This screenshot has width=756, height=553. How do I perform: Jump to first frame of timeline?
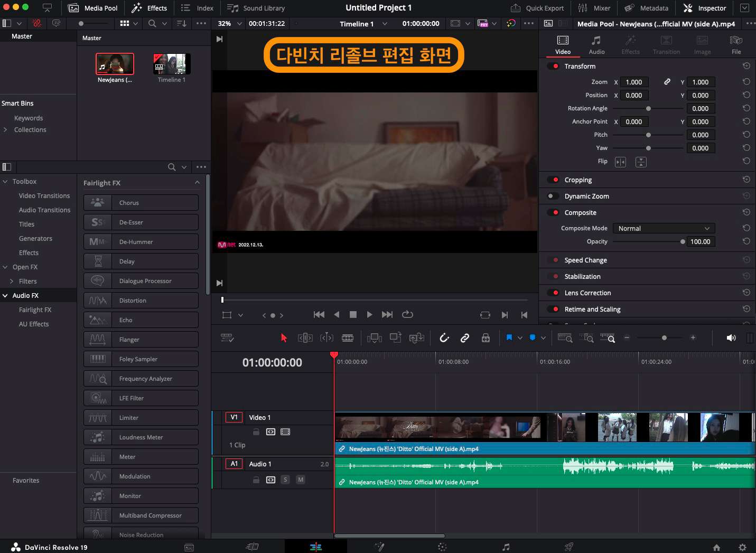[319, 314]
